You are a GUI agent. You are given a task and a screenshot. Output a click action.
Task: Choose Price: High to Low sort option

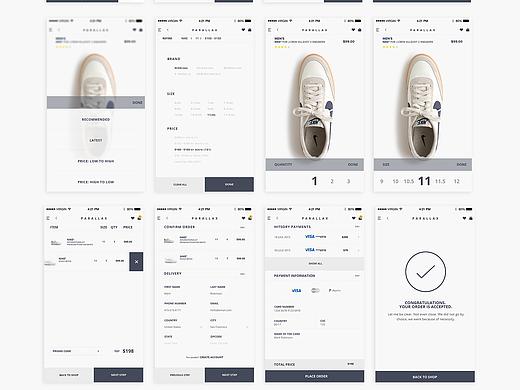pyautogui.click(x=96, y=182)
